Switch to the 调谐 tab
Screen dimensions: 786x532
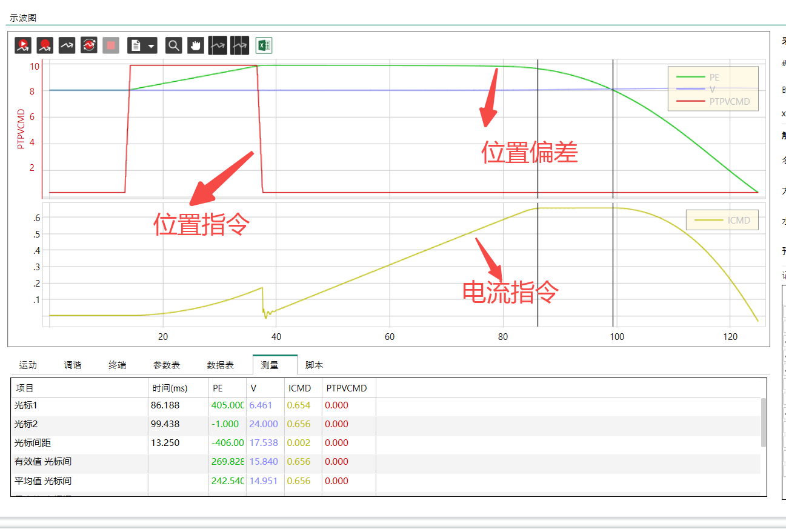tap(73, 365)
